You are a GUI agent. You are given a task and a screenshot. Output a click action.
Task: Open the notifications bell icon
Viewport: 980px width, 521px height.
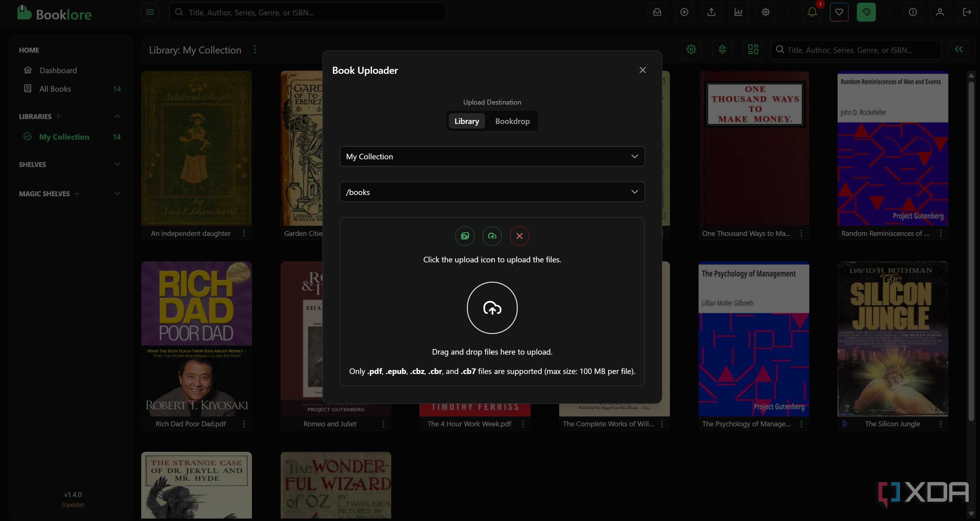click(x=812, y=12)
